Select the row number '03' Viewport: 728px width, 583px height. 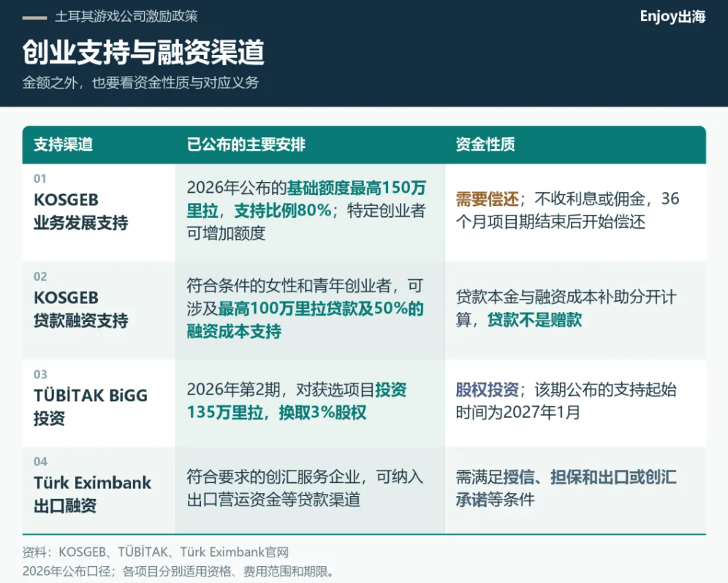click(40, 375)
